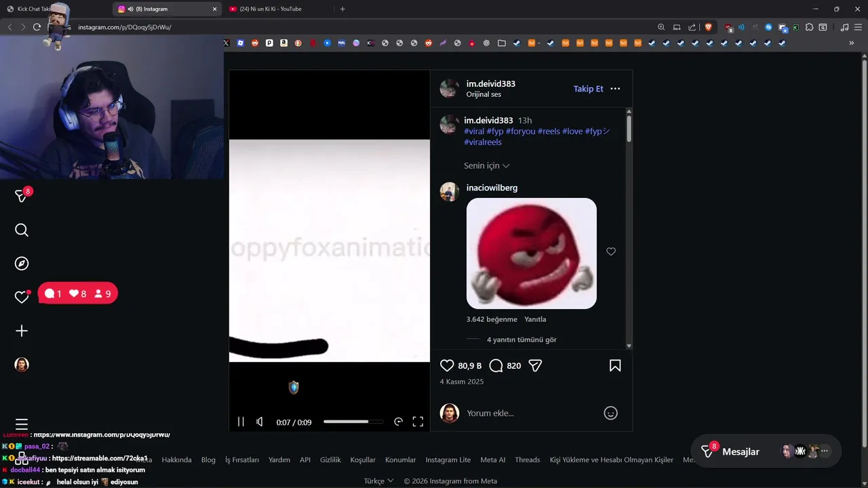Screen dimensions: 868x488
Task: Toggle the reel video's audio
Action: point(260,422)
